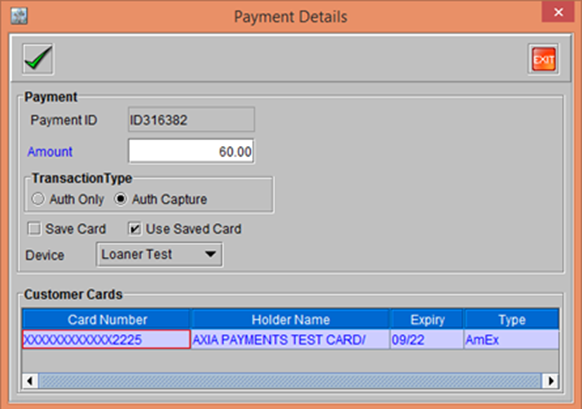Image resolution: width=582 pixels, height=409 pixels.
Task: Click the right scroll arrow in Customer Cards
Action: (550, 381)
